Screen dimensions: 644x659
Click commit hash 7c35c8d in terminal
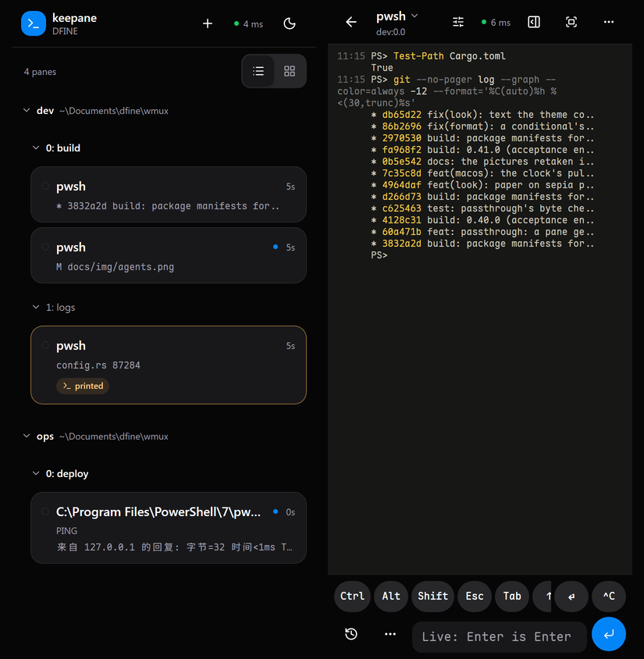pyautogui.click(x=401, y=173)
